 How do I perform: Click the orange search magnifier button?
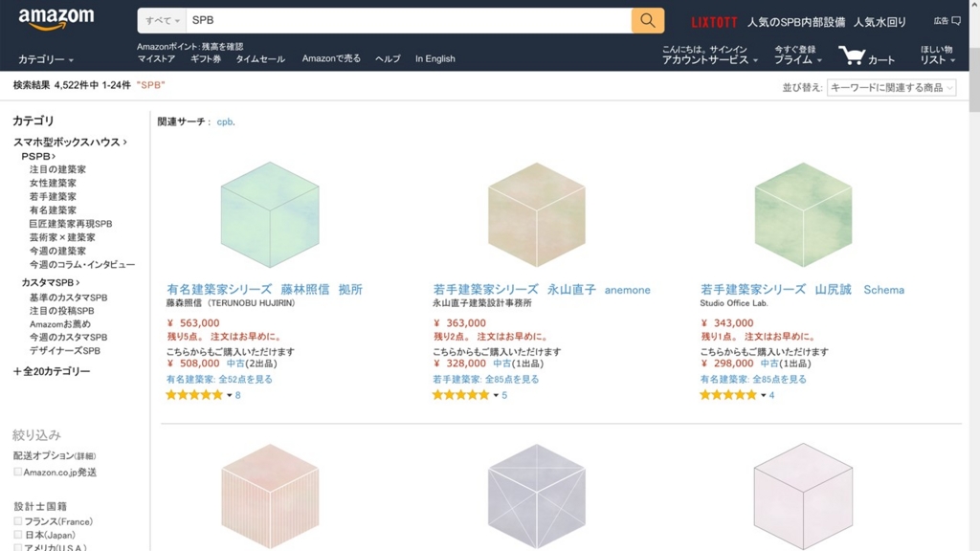[x=648, y=21]
